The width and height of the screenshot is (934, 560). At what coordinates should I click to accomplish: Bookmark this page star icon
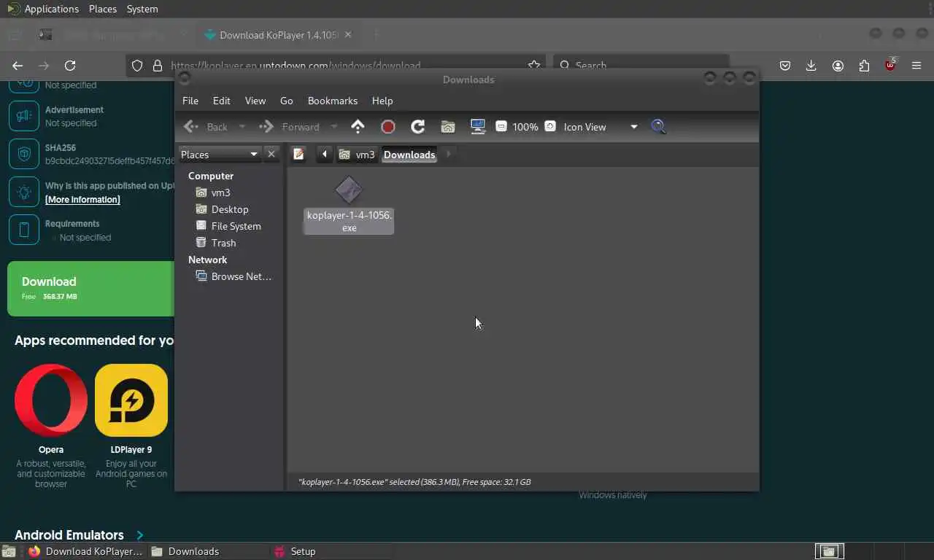click(534, 66)
